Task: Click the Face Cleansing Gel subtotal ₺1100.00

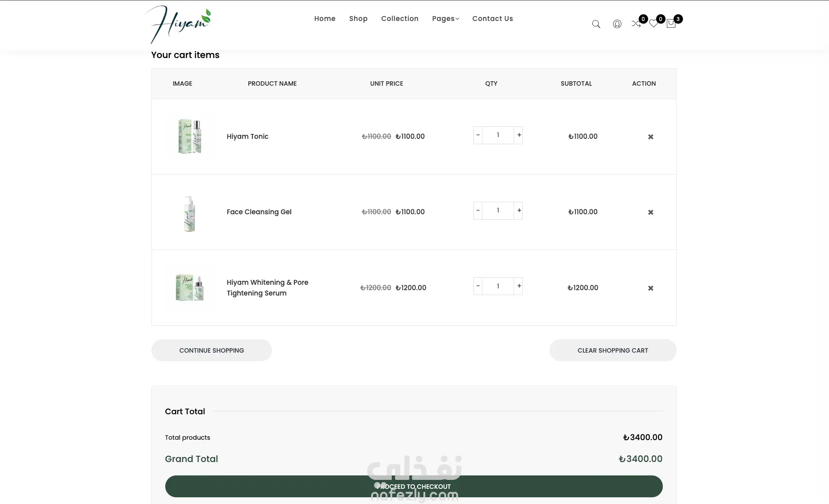Action: 583,212
